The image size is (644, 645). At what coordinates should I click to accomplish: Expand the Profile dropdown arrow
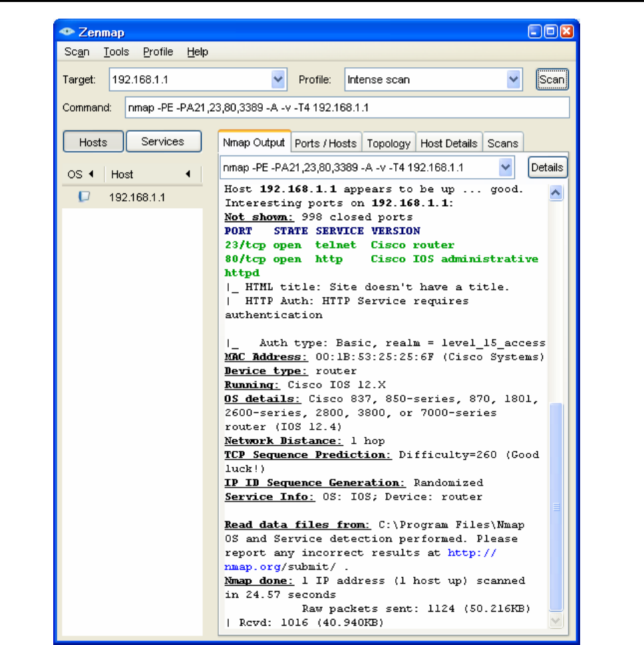pos(514,79)
